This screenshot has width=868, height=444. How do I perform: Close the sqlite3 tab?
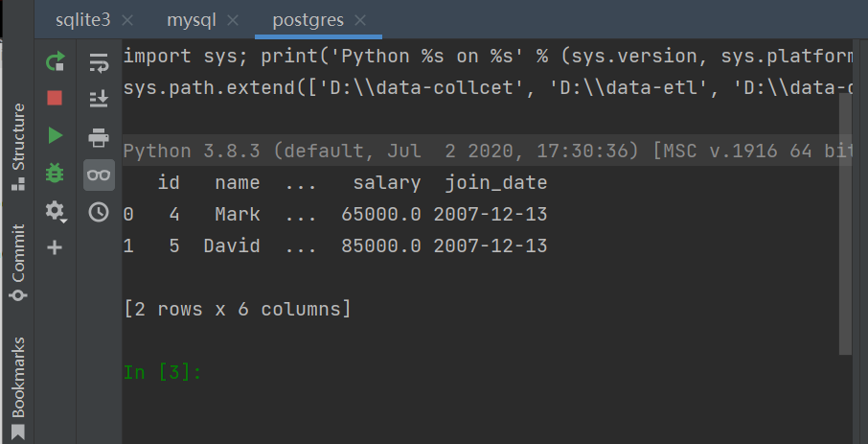pos(127,21)
